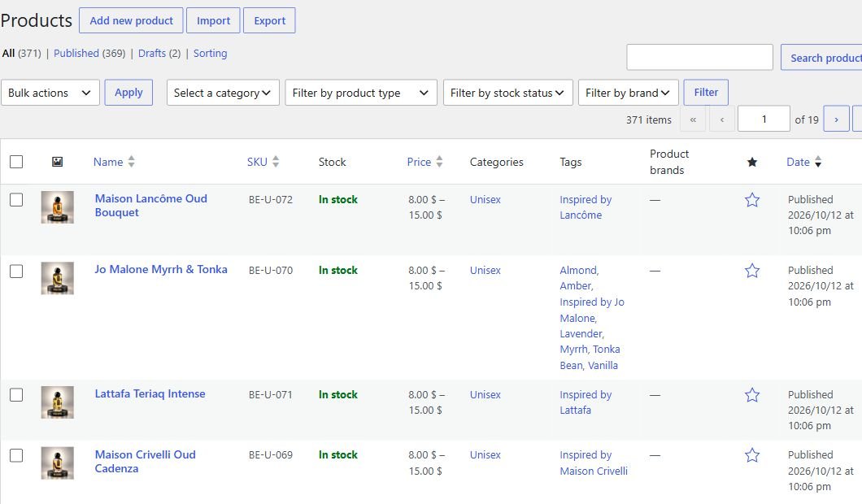Open thumbnail of Maison Crivelli Oud Cadenza
The image size is (862, 504).
[57, 463]
